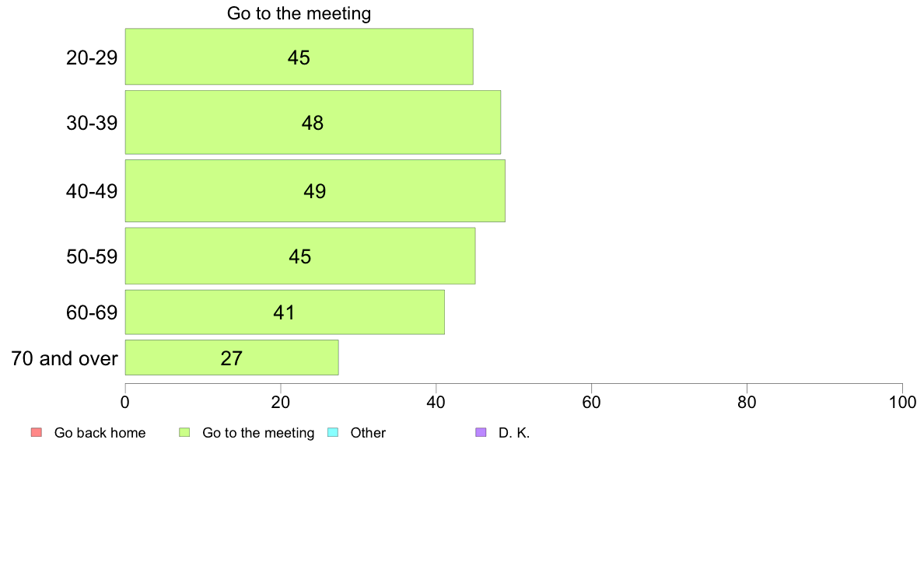Click the green Go to the meeting swatch
The width and height of the screenshot is (924, 572).
[x=184, y=432]
